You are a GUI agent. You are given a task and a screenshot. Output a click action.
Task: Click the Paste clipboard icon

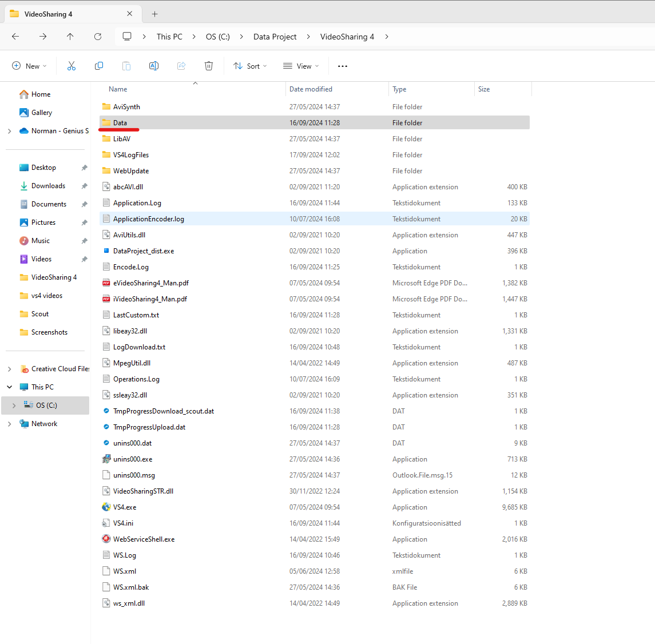pyautogui.click(x=126, y=66)
